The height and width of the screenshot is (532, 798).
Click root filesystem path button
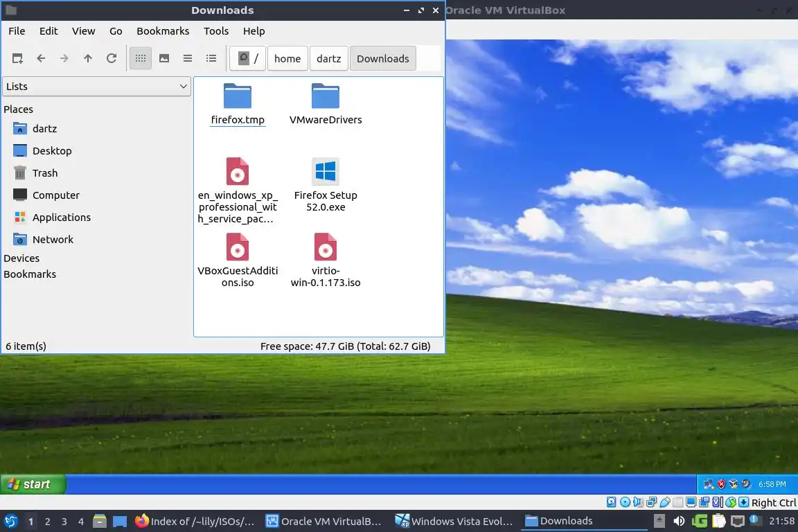248,59
